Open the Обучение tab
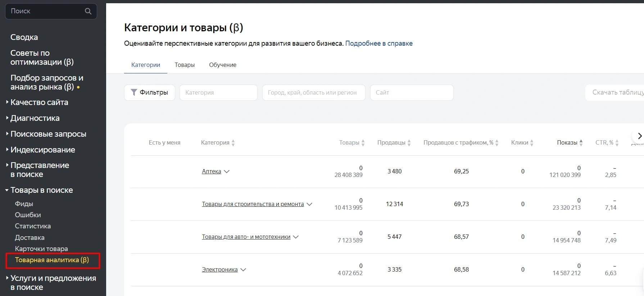 pos(223,65)
